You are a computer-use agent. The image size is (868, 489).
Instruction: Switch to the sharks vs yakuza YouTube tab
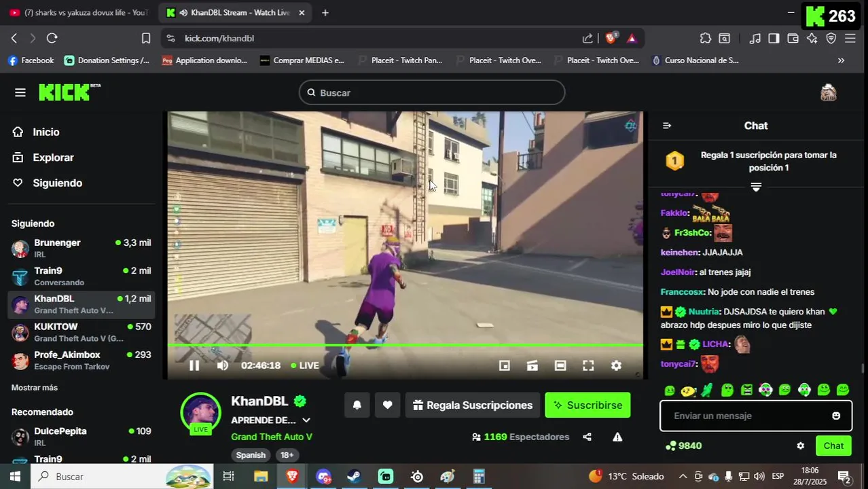coord(80,12)
